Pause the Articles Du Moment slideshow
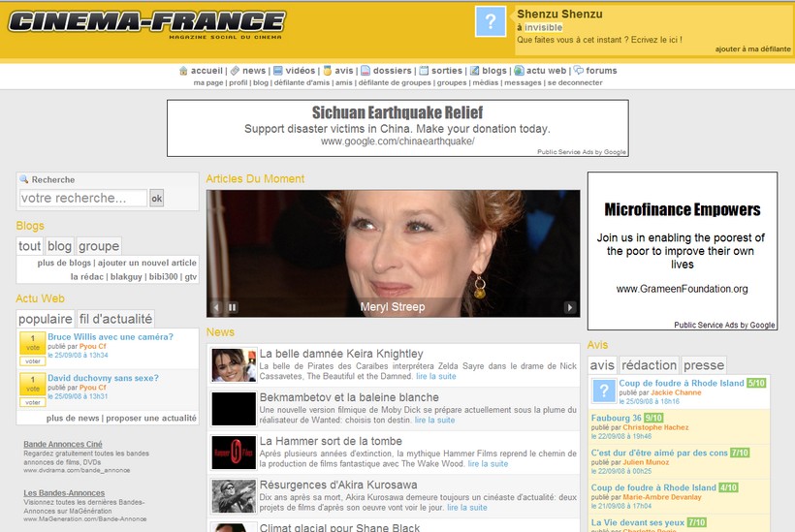 [233, 307]
